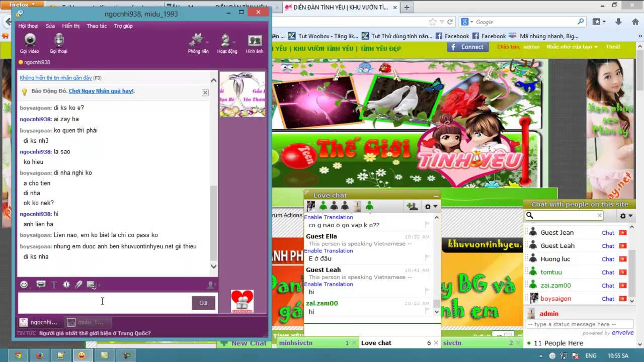644x362 pixels.
Task: Open Chrome from the taskbar
Action: pyautogui.click(x=18, y=355)
